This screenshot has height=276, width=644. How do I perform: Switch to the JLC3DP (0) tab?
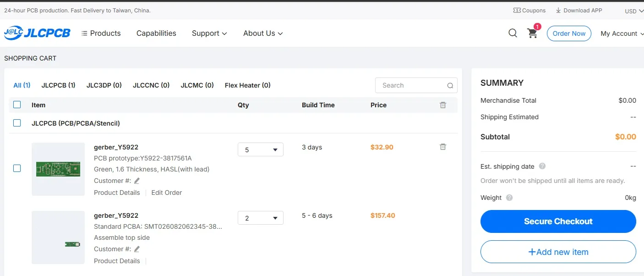[104, 85]
